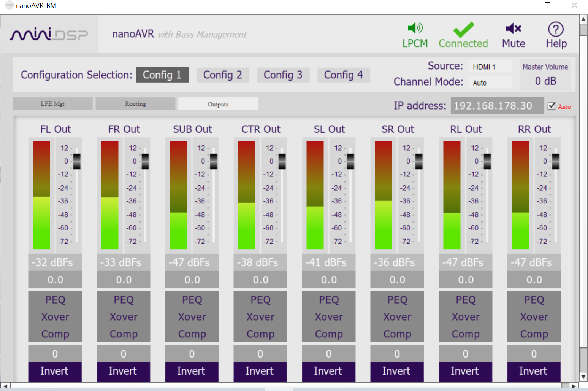Screen dimensions: 588x391
Task: Click the FL Out gain fader
Action: click(77, 161)
